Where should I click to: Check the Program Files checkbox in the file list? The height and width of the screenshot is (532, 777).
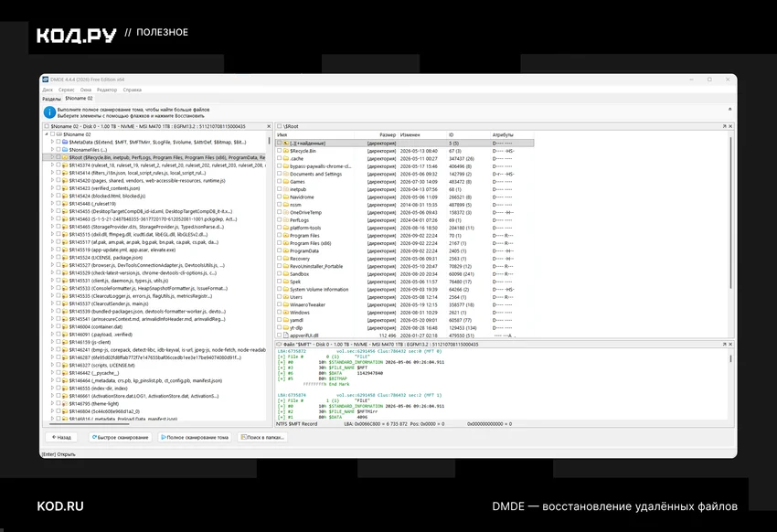[280, 235]
